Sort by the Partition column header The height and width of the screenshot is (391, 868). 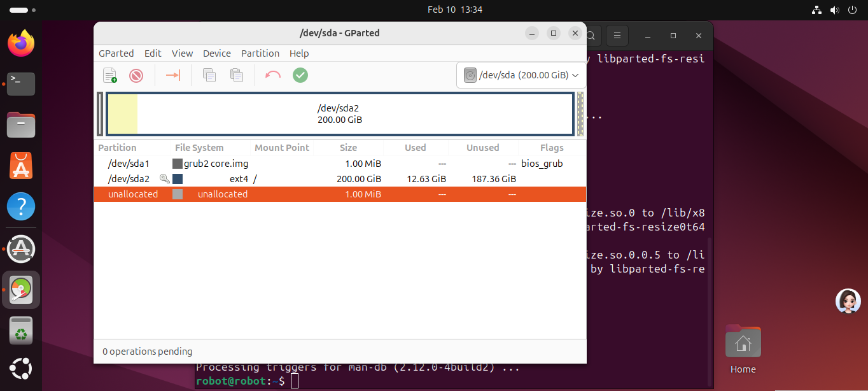[117, 148]
